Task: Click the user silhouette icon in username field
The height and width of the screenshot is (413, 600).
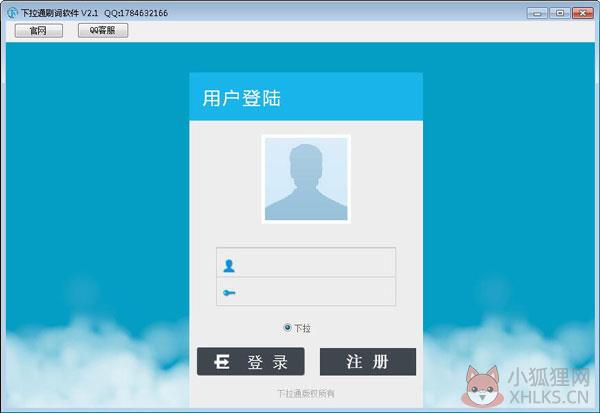Action: (x=229, y=266)
